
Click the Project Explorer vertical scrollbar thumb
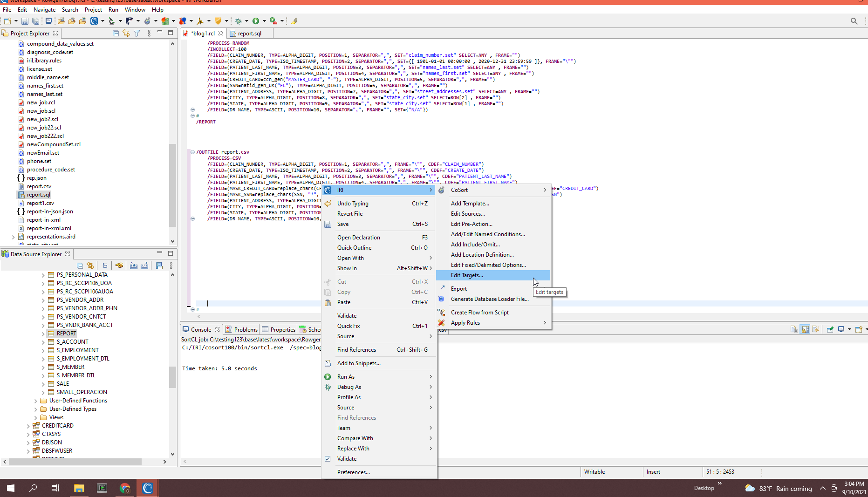pyautogui.click(x=172, y=185)
